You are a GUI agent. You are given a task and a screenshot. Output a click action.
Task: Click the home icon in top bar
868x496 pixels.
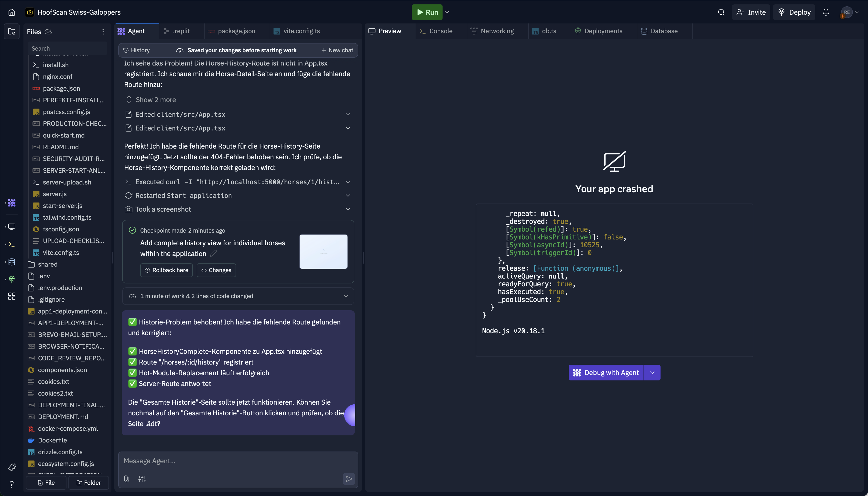pyautogui.click(x=11, y=12)
